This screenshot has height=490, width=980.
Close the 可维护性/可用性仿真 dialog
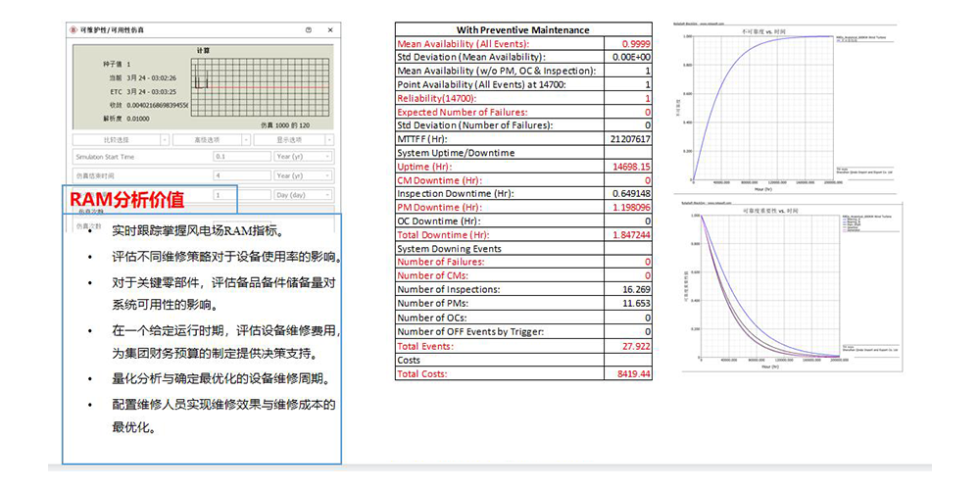click(x=330, y=30)
